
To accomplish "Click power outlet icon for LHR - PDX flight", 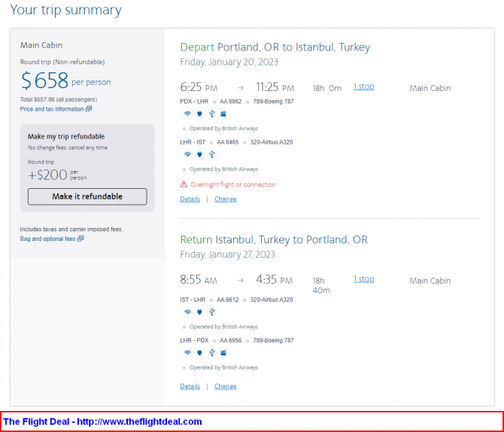I will pos(199,352).
